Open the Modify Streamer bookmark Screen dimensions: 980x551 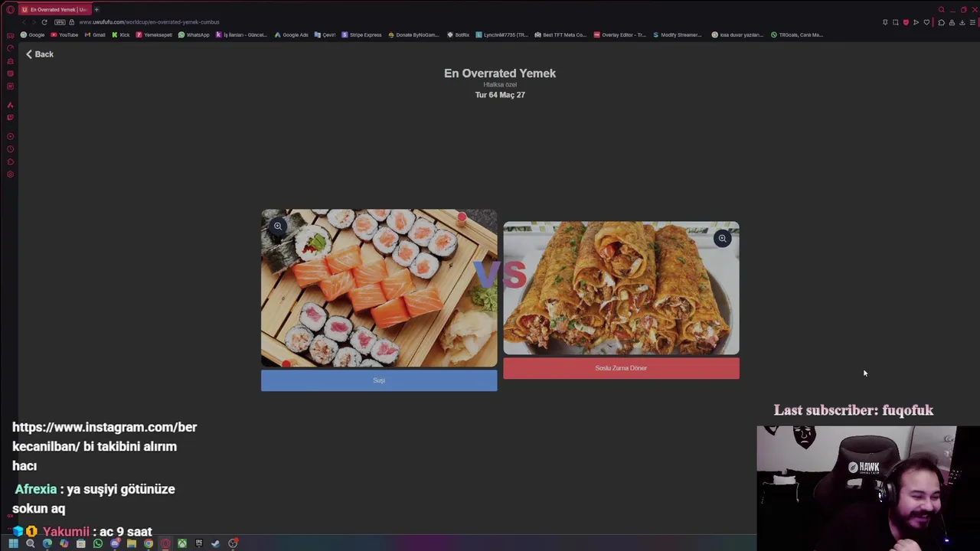(677, 34)
